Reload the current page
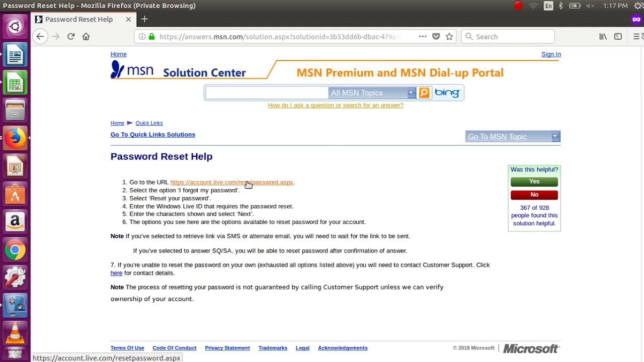The image size is (644, 362). tap(71, 36)
